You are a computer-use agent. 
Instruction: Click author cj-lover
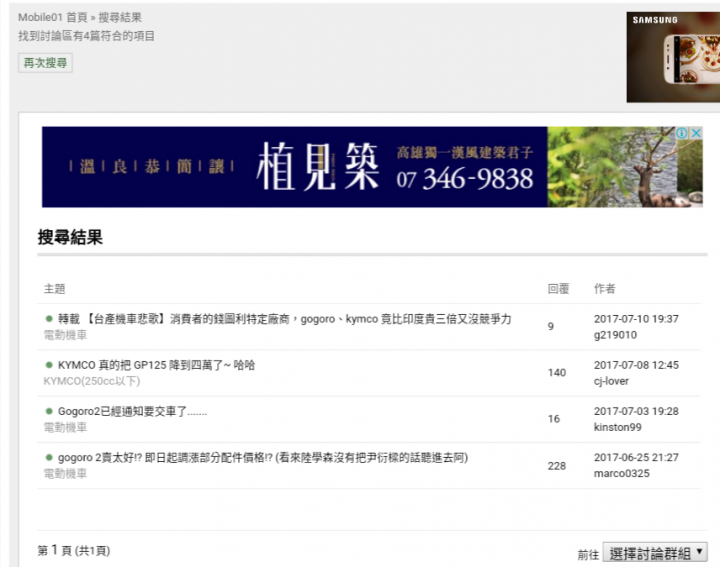pyautogui.click(x=611, y=381)
